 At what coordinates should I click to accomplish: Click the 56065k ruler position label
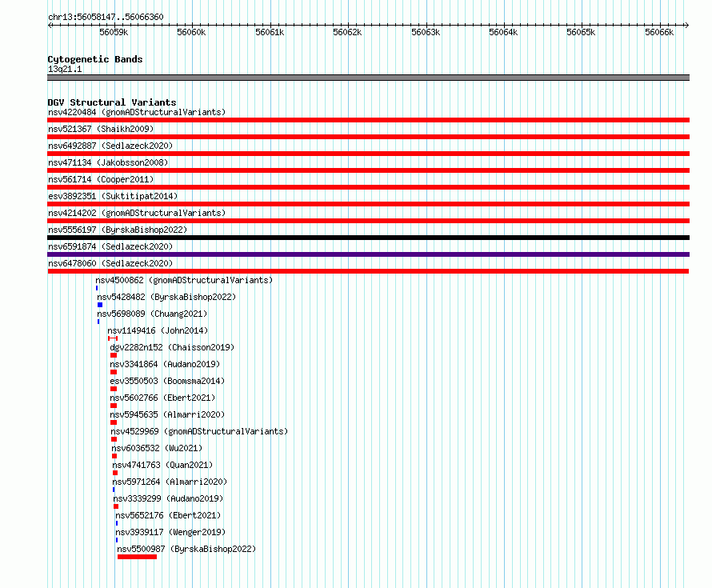click(x=582, y=32)
